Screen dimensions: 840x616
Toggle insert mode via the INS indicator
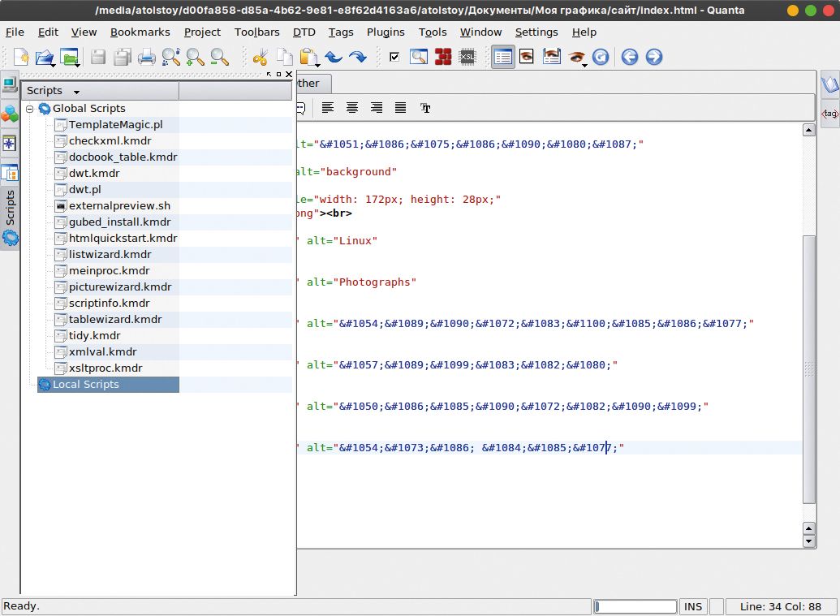693,606
